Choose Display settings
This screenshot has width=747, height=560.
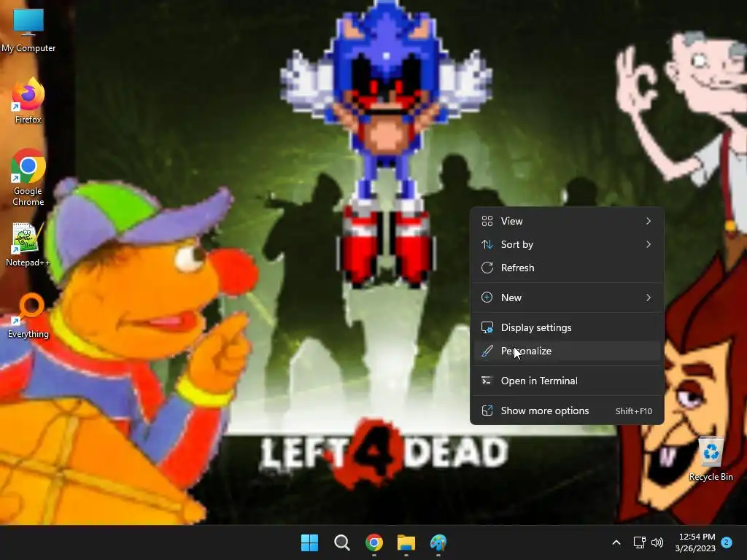tap(567, 327)
